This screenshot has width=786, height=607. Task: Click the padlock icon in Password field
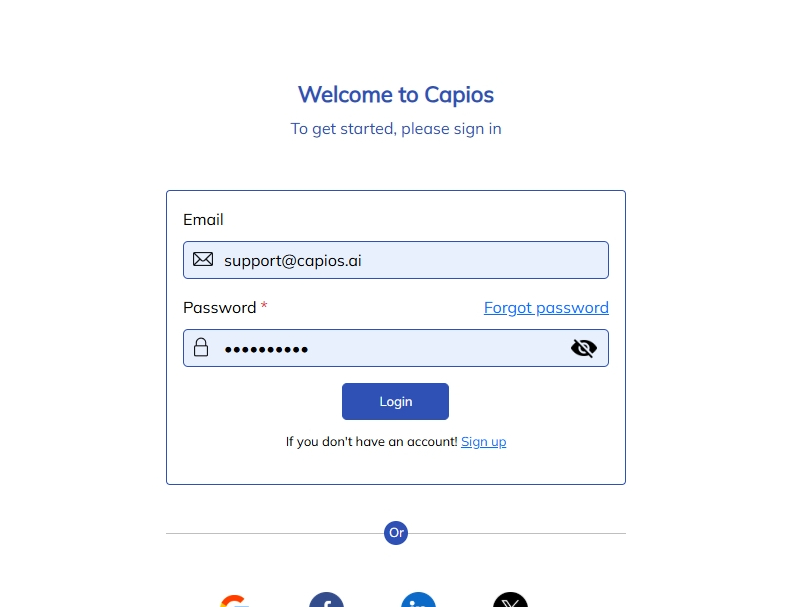201,347
